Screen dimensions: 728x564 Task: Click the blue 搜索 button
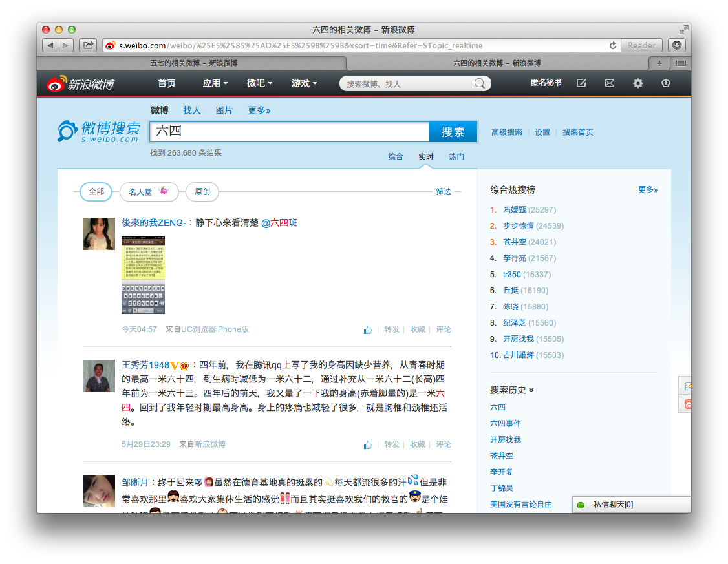[453, 132]
